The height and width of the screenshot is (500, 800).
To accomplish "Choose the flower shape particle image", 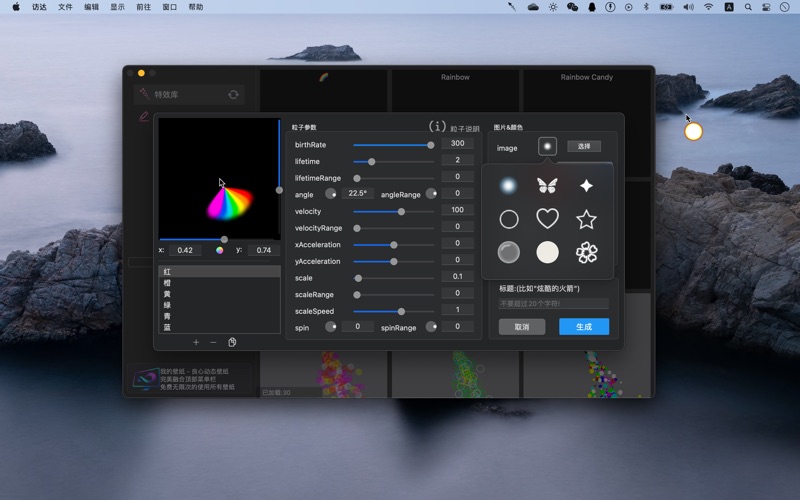I will tap(586, 252).
